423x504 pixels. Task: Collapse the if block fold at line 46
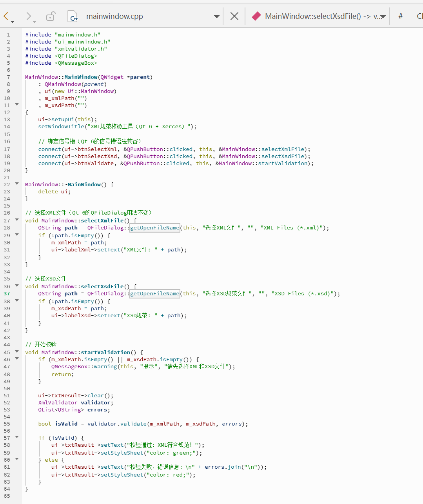pos(17,358)
